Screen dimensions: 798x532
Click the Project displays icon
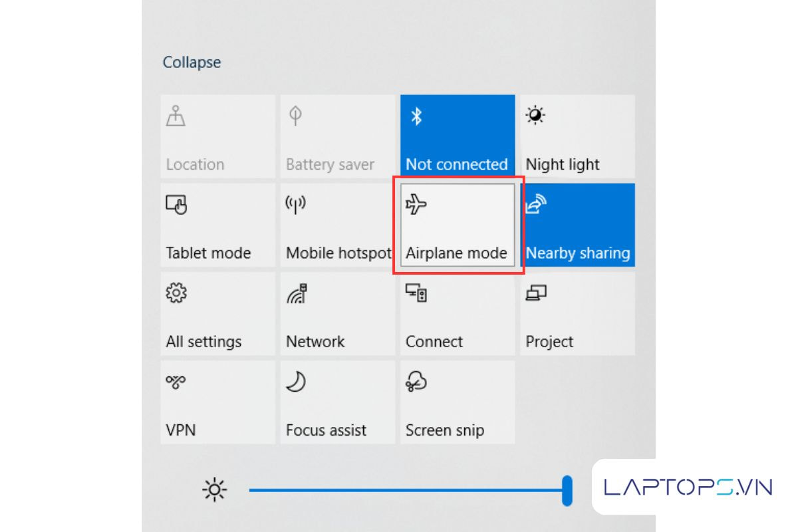click(536, 293)
